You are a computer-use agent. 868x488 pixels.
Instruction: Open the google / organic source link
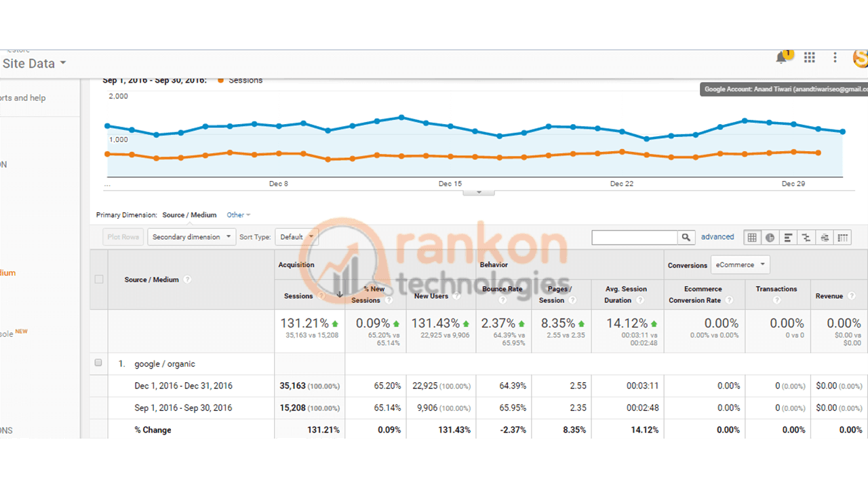pos(165,364)
